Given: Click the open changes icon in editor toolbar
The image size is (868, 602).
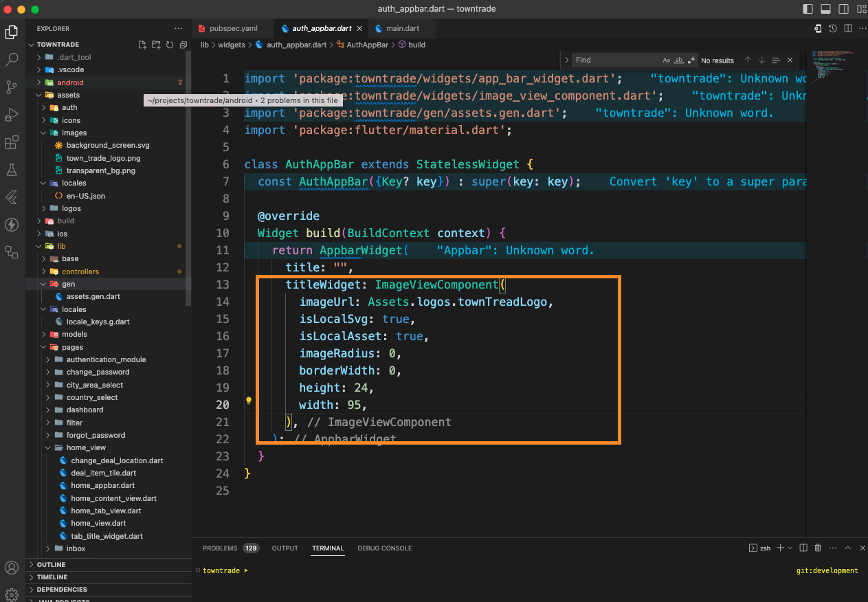Looking at the screenshot, I should (818, 29).
